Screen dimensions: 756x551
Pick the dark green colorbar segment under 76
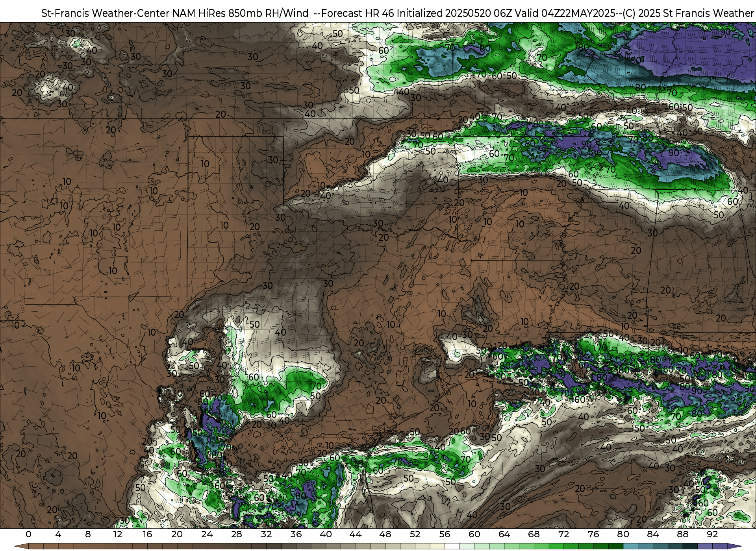(601, 547)
